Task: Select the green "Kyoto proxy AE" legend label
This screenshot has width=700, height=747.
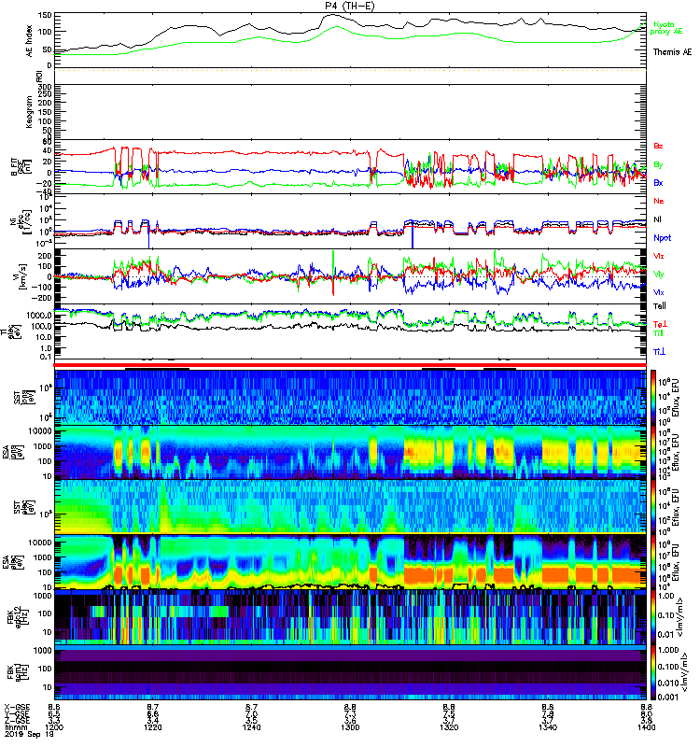Action: [666, 28]
